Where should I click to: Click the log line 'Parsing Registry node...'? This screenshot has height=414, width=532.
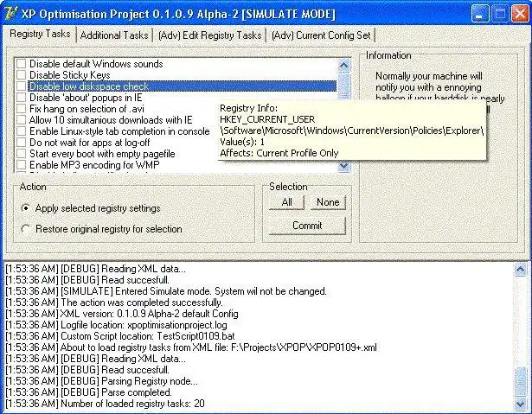coord(102,381)
